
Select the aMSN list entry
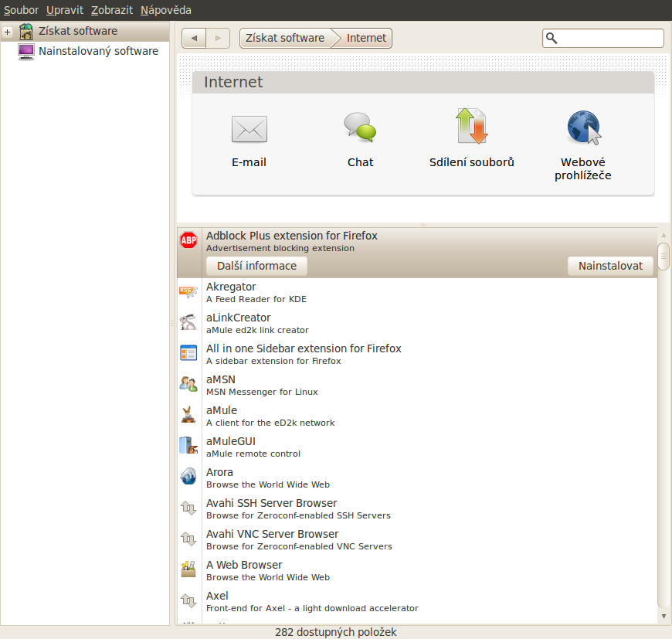417,385
